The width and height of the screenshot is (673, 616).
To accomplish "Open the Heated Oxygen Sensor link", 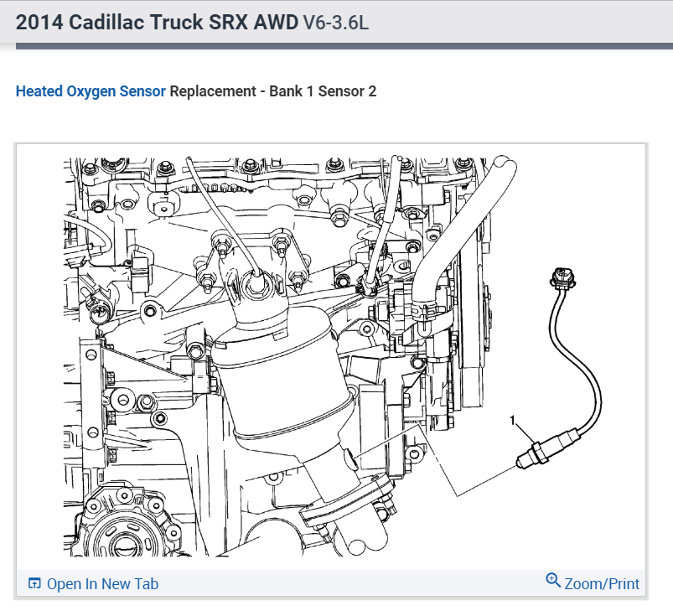I will (x=91, y=91).
